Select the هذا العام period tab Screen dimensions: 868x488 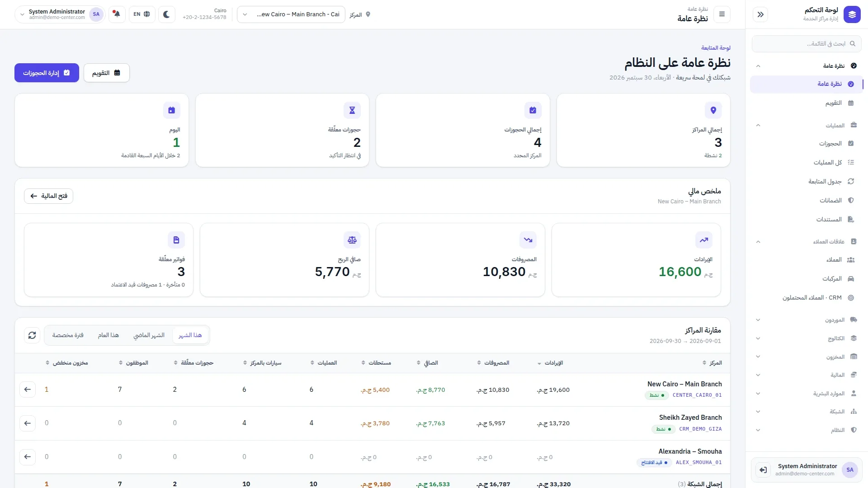click(108, 335)
